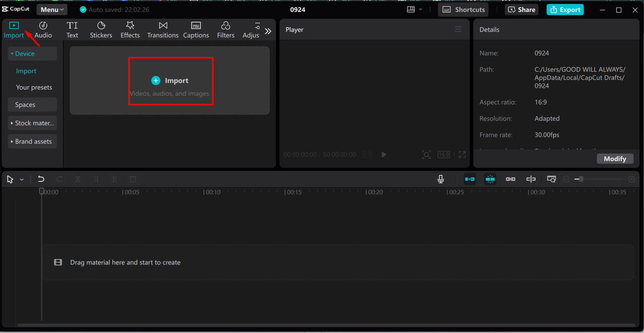This screenshot has height=333, width=644.
Task: Switch to the Effects tab
Action: (x=130, y=30)
